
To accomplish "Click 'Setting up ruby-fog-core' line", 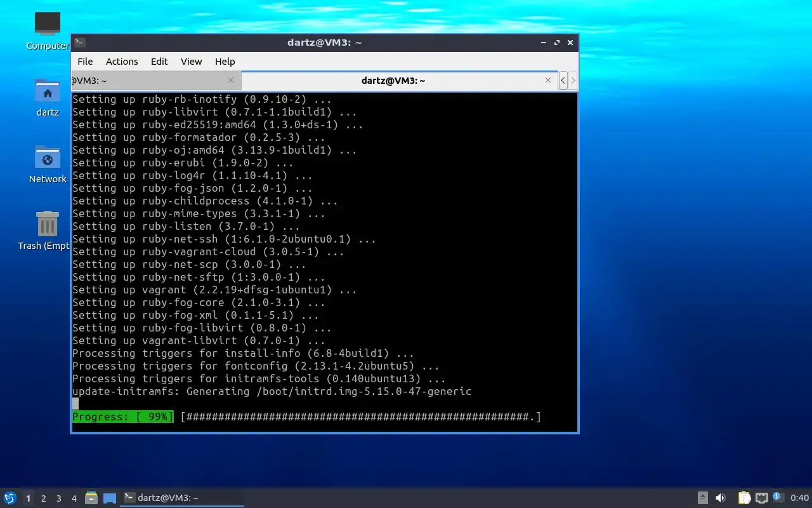I will coord(199,302).
